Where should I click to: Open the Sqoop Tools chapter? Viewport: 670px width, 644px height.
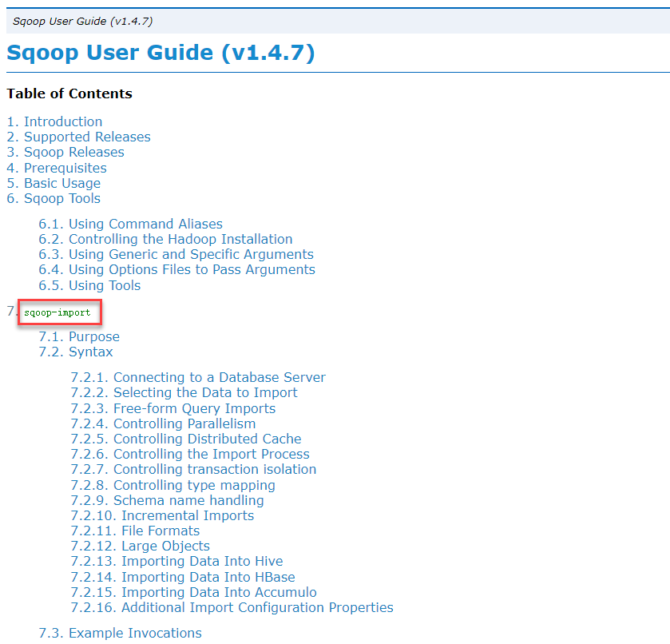click(61, 198)
